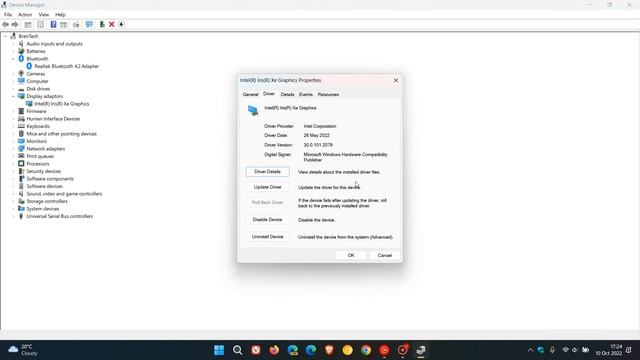This screenshot has width=640, height=360.
Task: Expand Sound, video and game controllers
Action: click(x=13, y=194)
